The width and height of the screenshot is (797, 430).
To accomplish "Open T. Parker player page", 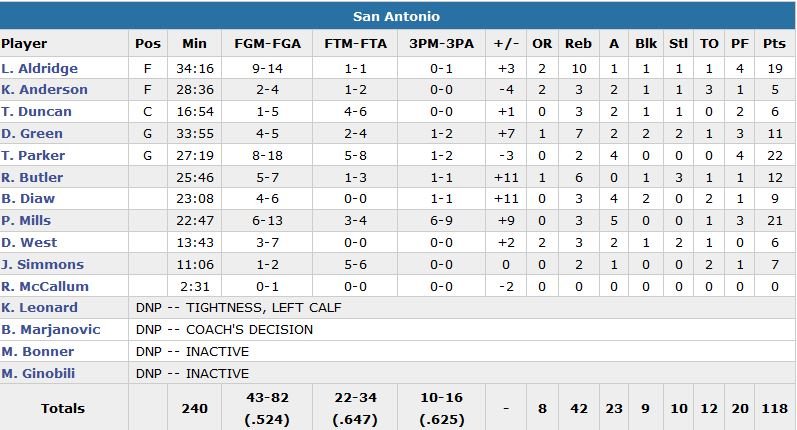I will (x=33, y=156).
